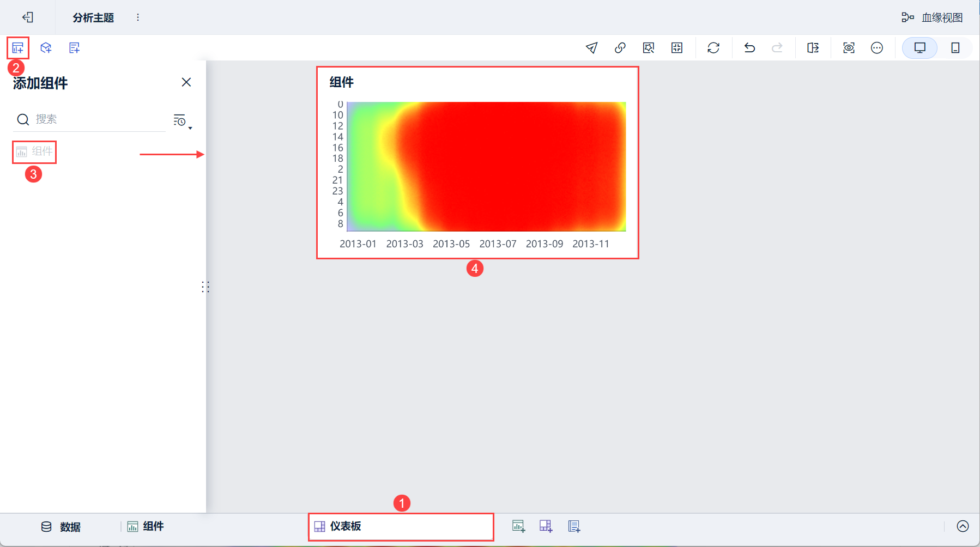
Task: Select the 仪表板 tab
Action: 401,526
